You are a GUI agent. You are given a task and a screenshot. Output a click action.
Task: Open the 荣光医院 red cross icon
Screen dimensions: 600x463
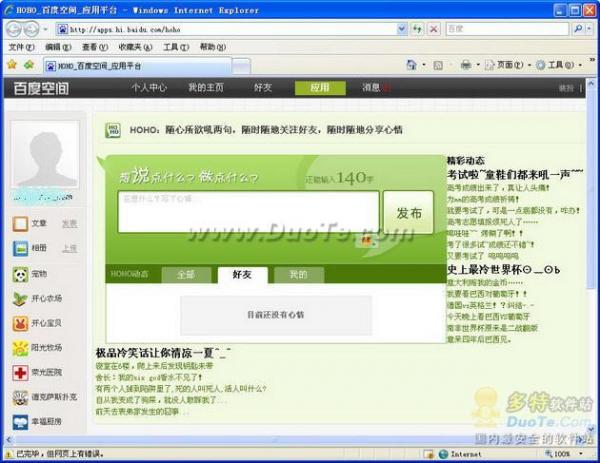pos(20,373)
